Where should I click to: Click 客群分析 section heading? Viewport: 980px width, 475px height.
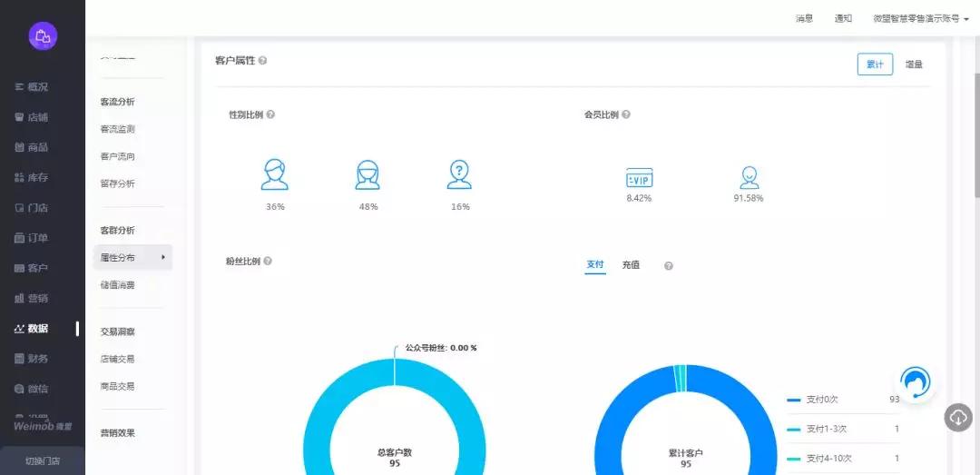coord(117,231)
